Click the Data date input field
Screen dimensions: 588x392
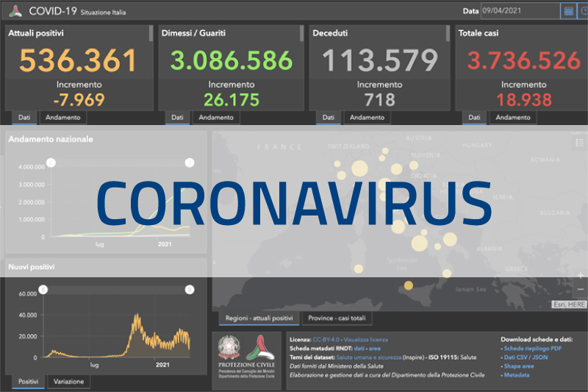pos(520,11)
